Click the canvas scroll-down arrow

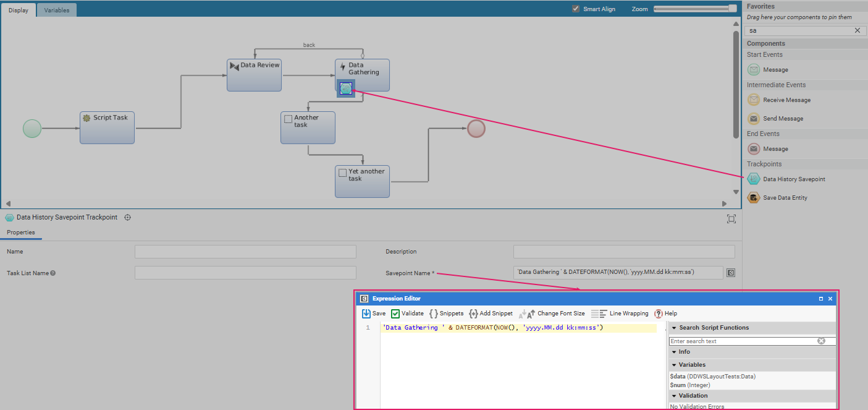point(736,192)
